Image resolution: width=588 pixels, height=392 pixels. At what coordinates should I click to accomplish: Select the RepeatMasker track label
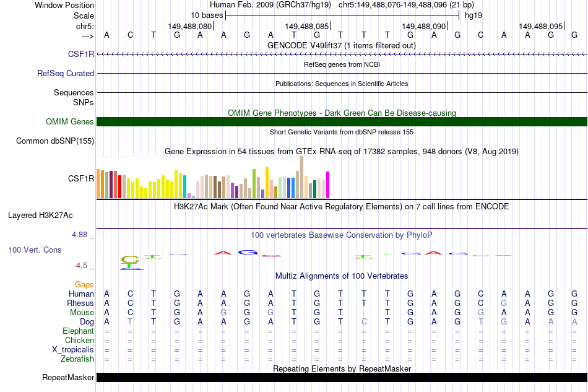[68, 377]
